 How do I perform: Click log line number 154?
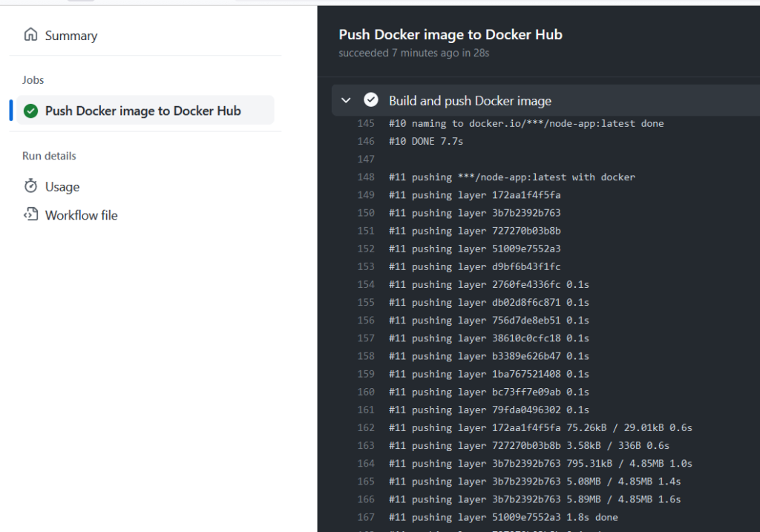coord(366,284)
